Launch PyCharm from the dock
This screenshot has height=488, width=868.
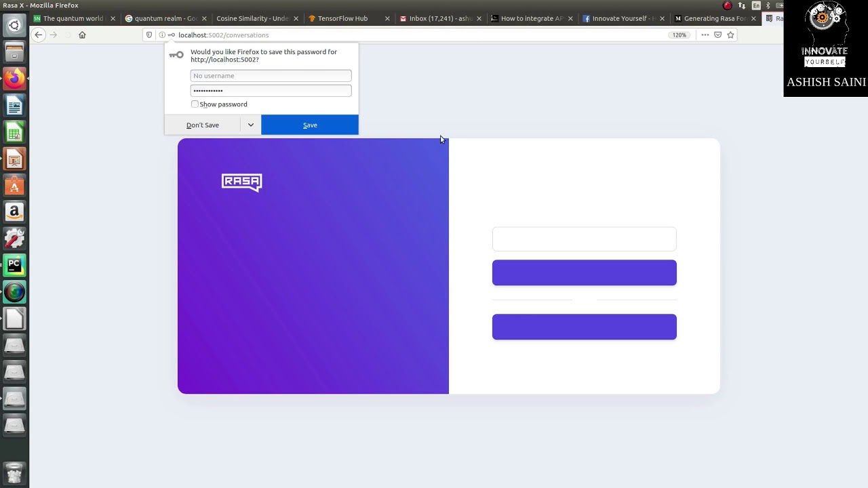click(x=14, y=265)
